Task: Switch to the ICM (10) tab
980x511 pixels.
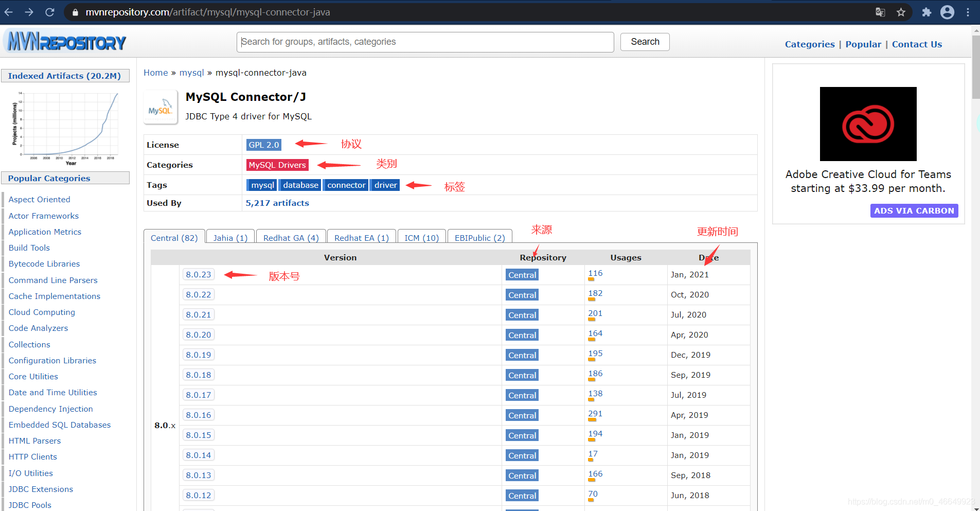Action: [x=422, y=237]
